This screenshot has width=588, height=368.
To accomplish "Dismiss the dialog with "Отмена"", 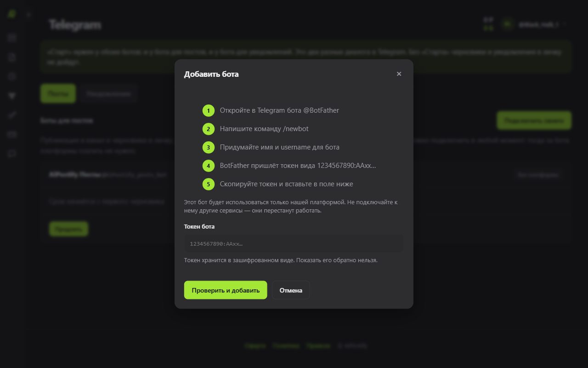I will (x=291, y=290).
